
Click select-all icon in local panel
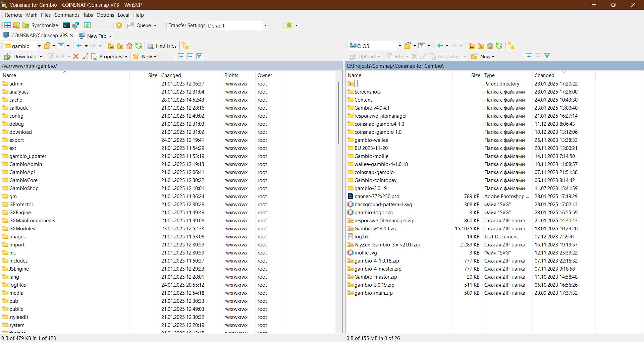click(x=547, y=56)
